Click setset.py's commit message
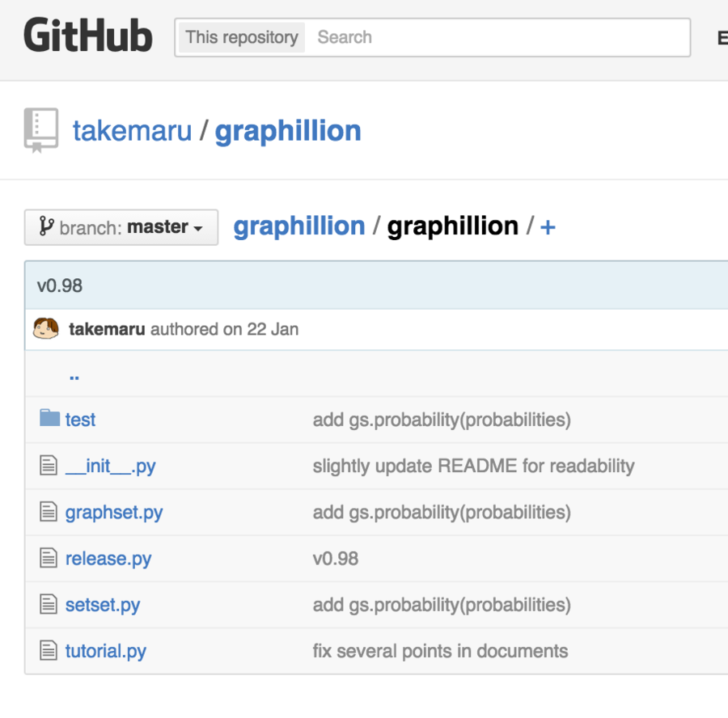The image size is (728, 718). (442, 605)
